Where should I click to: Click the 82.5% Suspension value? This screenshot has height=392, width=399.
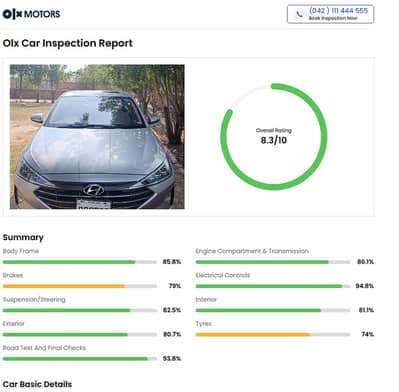click(172, 310)
